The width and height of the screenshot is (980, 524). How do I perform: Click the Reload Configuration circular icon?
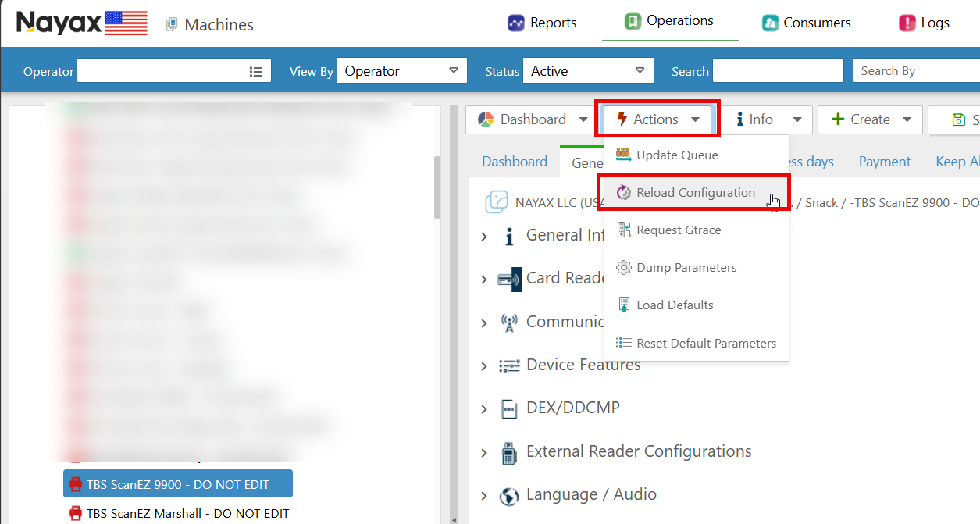[x=623, y=192]
